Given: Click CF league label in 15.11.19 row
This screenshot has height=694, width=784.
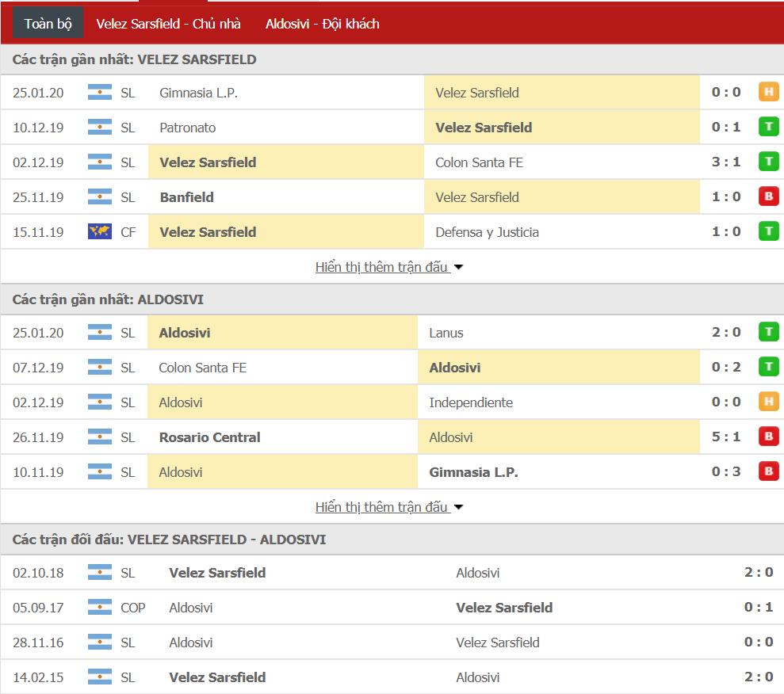Looking at the screenshot, I should tap(128, 232).
